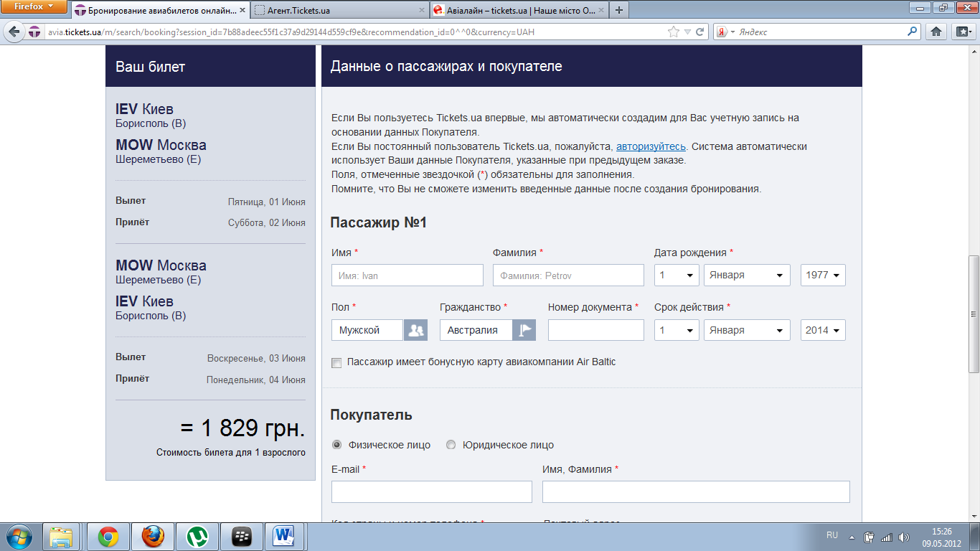Switch to the Агент.Tickets.ua tab
Image resolution: width=980 pixels, height=551 pixels.
pyautogui.click(x=339, y=11)
